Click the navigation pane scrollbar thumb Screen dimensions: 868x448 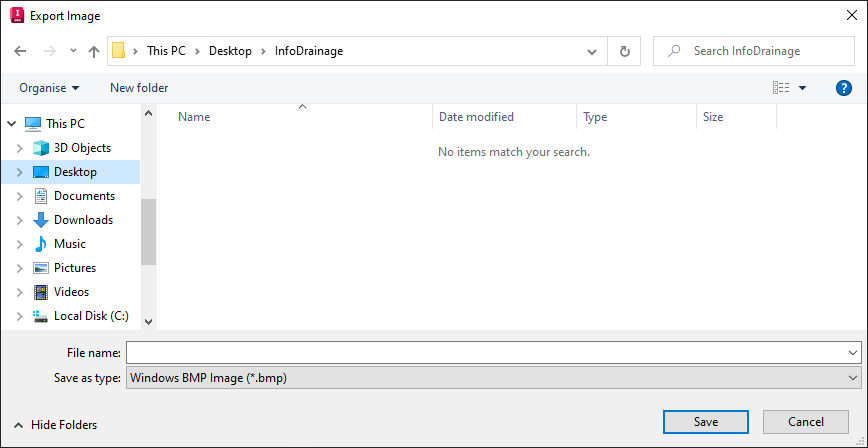coord(148,231)
